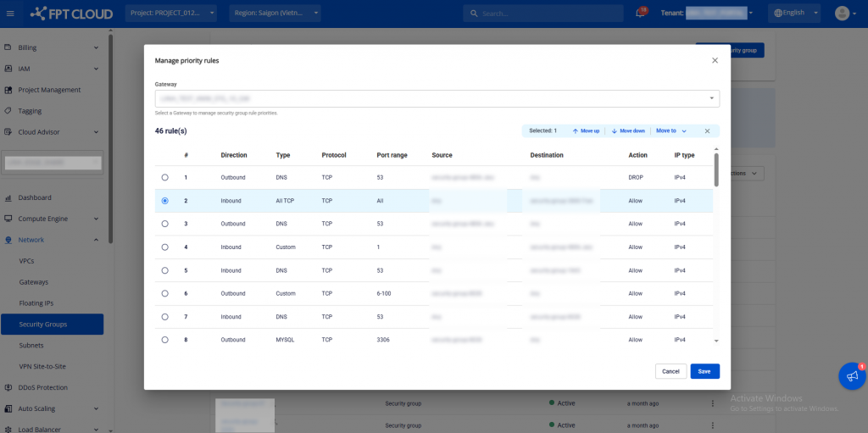Screen dimensions: 868x433
Task: Click the Save button
Action: pos(704,371)
